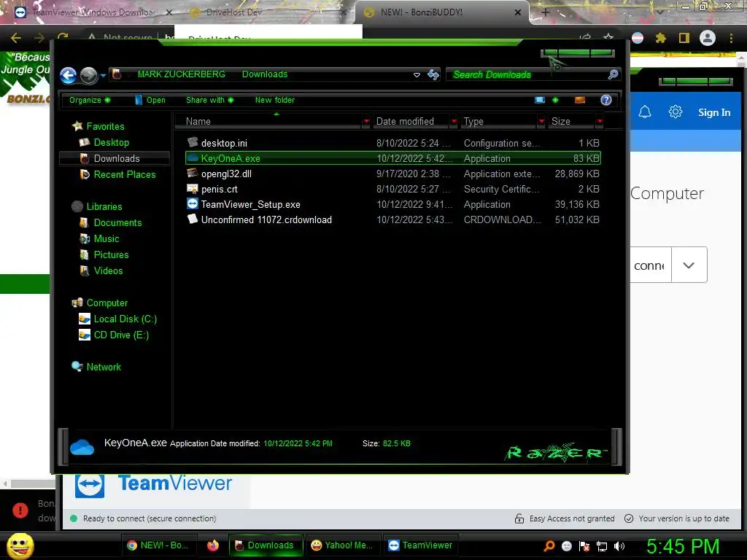Screen dimensions: 747x560
Task: Open the Date modified column filter dropdown
Action: (x=454, y=122)
